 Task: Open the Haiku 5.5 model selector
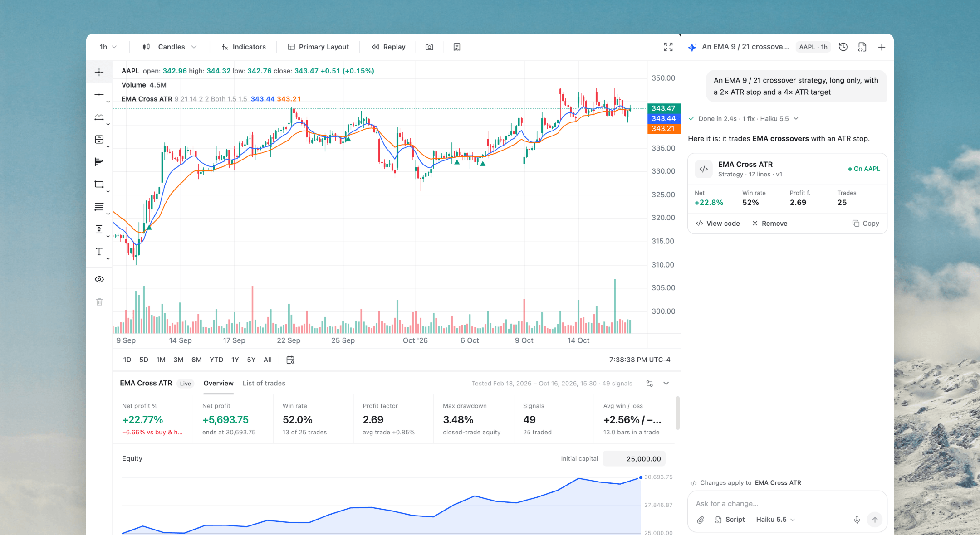pyautogui.click(x=775, y=520)
